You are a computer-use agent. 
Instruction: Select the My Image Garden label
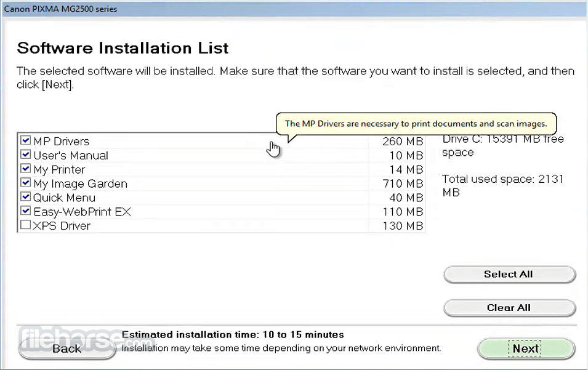click(x=80, y=184)
